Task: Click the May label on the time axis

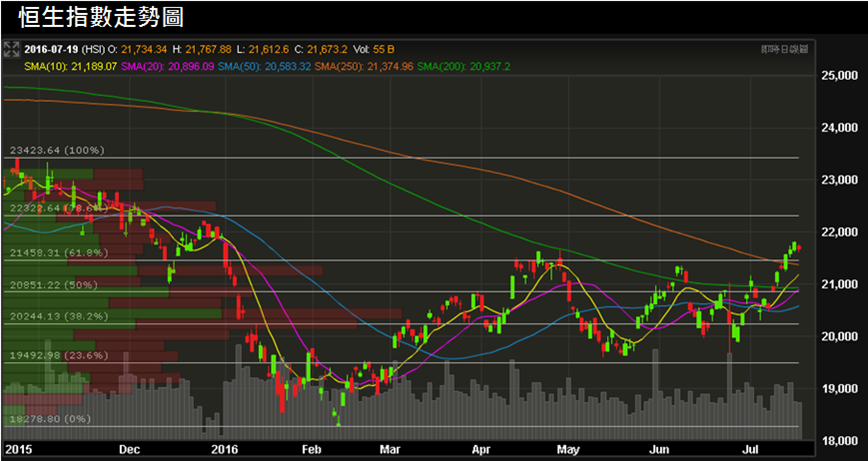Action: click(x=567, y=448)
